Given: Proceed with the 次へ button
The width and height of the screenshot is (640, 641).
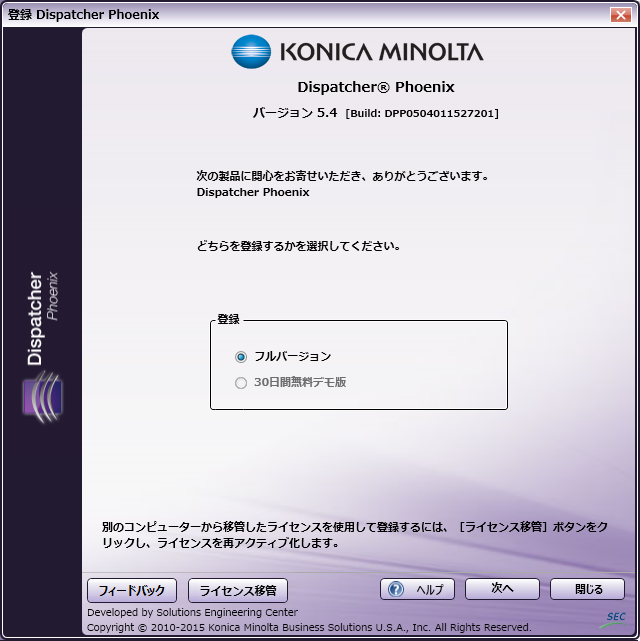Looking at the screenshot, I should [x=502, y=589].
